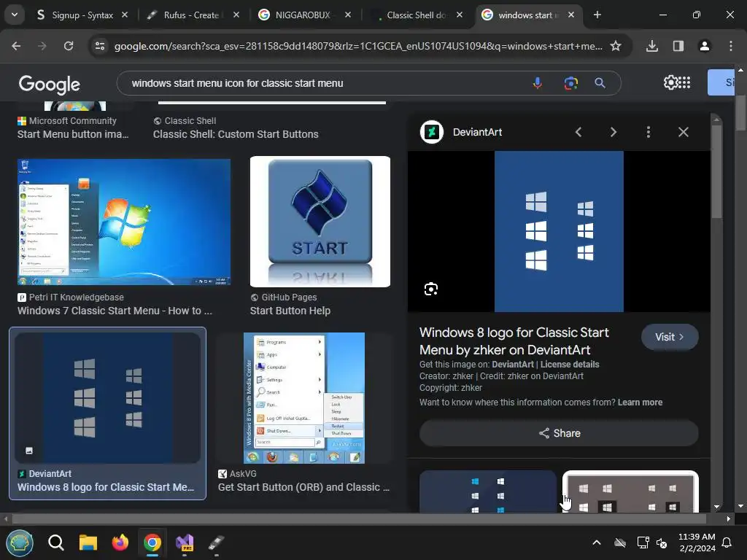The width and height of the screenshot is (747, 560).
Task: Open the AskVG Start Button ORB thumbnail
Action: pos(304,398)
